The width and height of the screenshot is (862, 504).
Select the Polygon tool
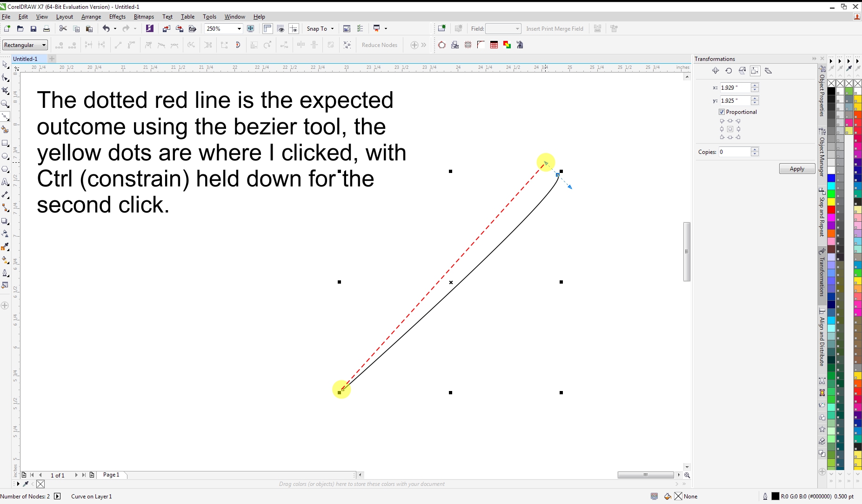[5, 169]
